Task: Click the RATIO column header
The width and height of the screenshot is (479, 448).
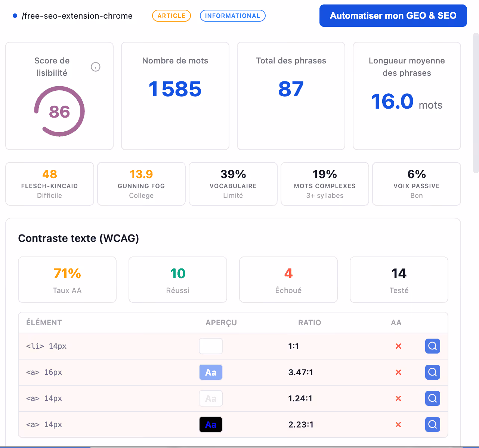Action: tap(310, 323)
